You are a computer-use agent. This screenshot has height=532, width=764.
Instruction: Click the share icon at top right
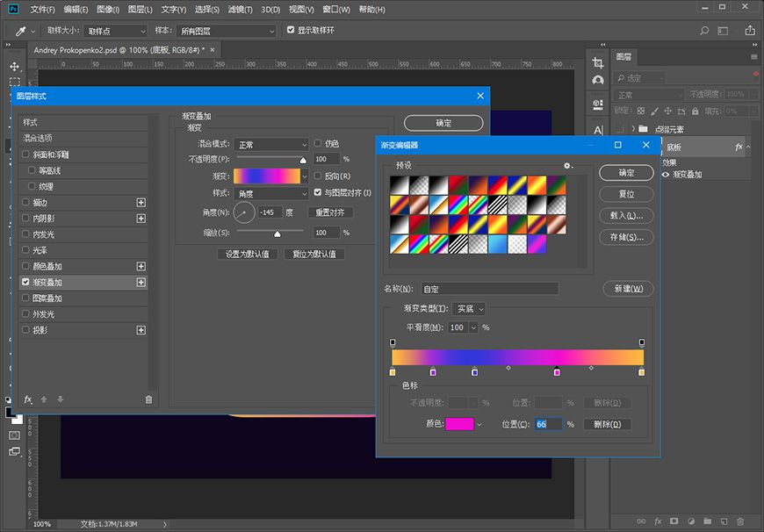(750, 30)
